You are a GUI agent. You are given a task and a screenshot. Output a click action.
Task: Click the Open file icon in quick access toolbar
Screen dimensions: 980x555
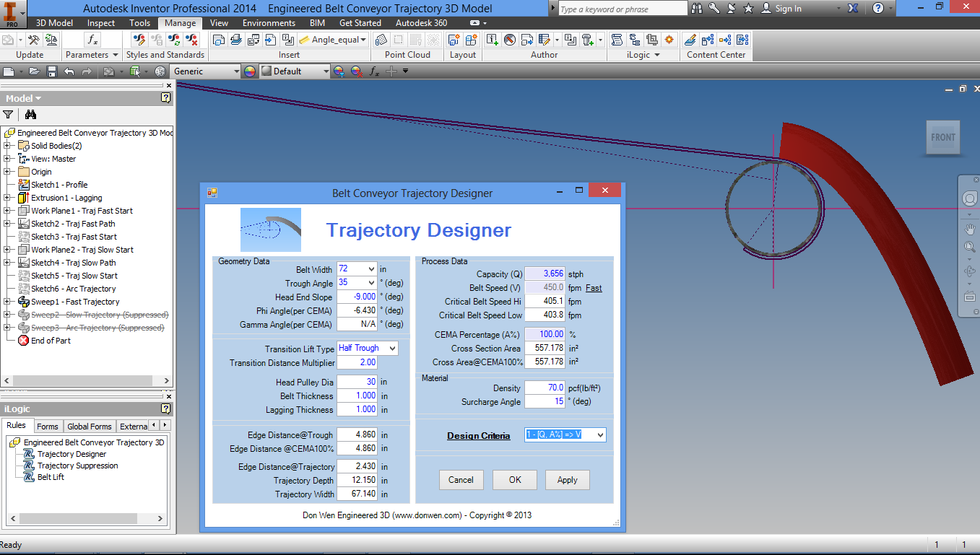(33, 71)
